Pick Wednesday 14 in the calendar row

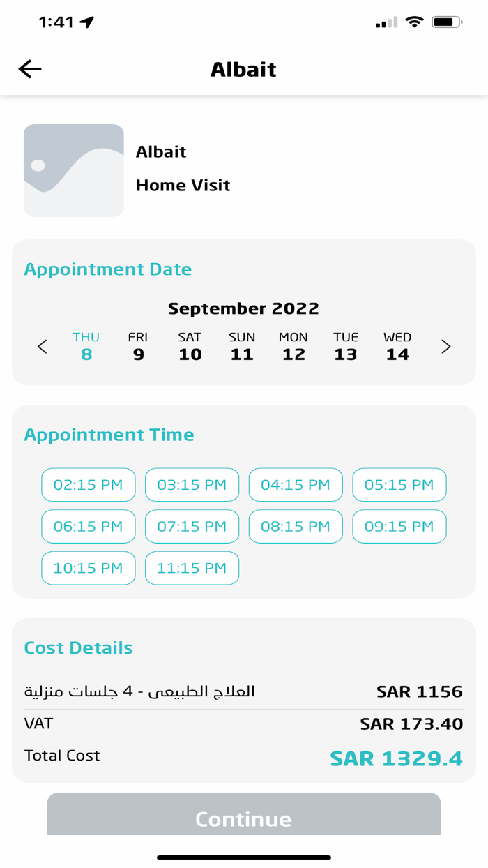pos(397,347)
